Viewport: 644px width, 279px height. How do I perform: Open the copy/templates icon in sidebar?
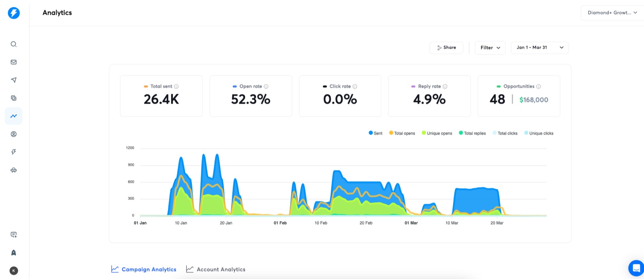14,98
